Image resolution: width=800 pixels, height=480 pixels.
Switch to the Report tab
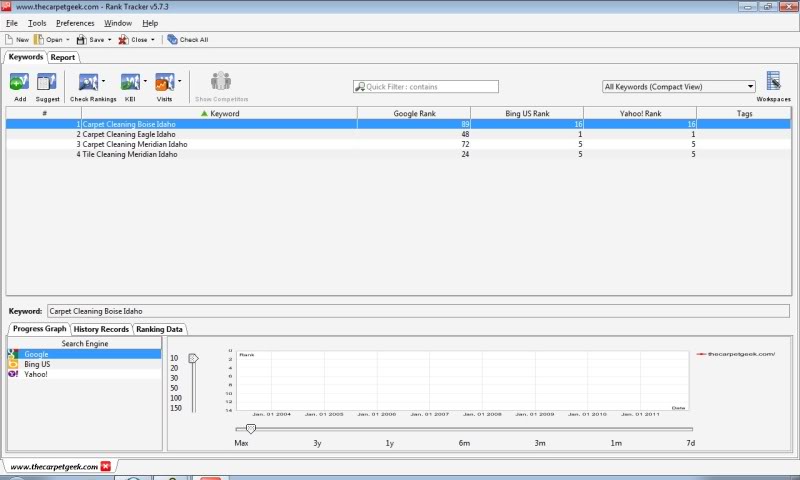click(x=63, y=57)
